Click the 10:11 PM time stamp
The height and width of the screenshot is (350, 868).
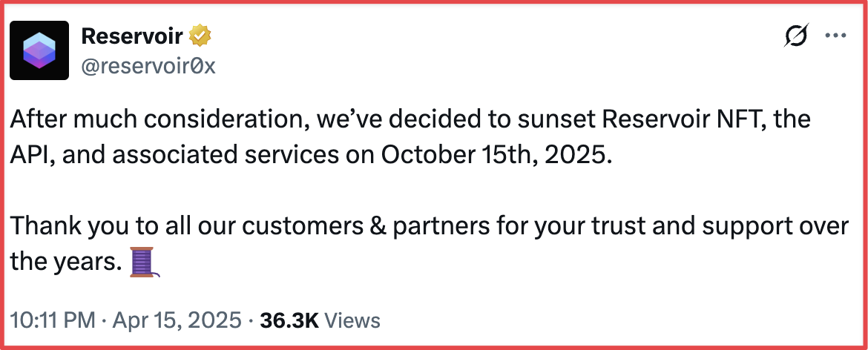point(53,320)
